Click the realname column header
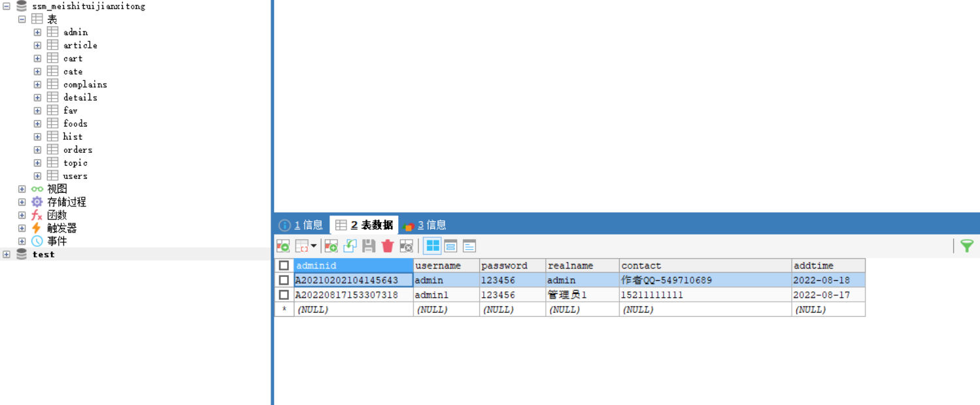 (x=583, y=266)
